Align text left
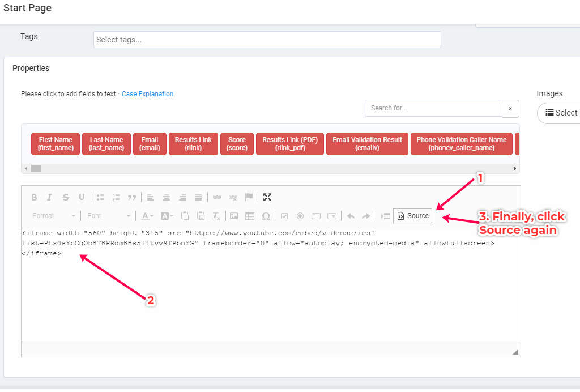The width and height of the screenshot is (580, 392). pyautogui.click(x=150, y=197)
